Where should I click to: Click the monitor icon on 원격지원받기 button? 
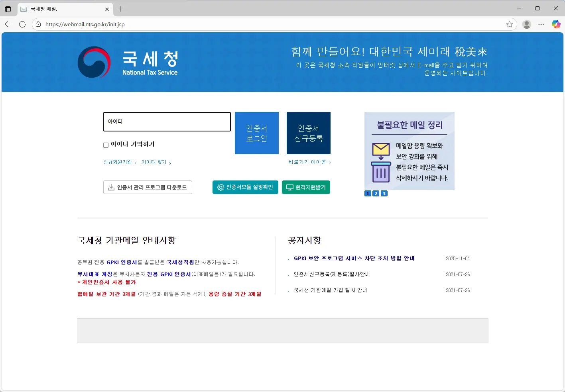289,187
